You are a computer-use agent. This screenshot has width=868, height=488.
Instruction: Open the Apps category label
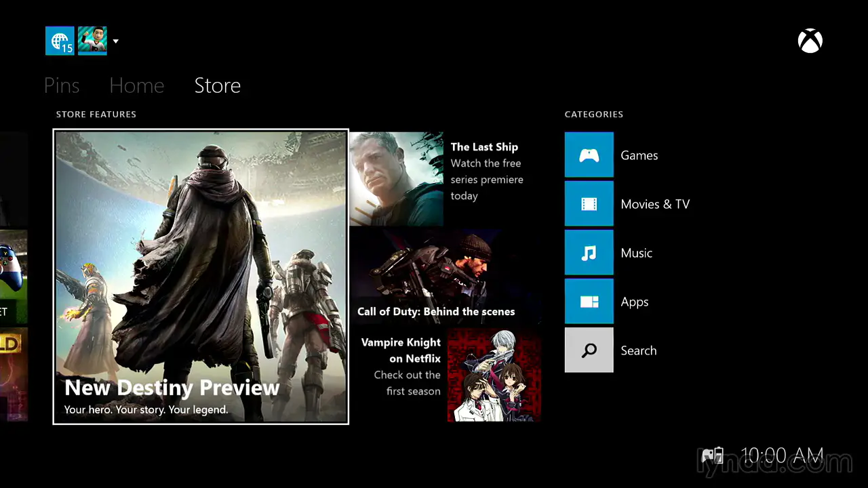(635, 302)
